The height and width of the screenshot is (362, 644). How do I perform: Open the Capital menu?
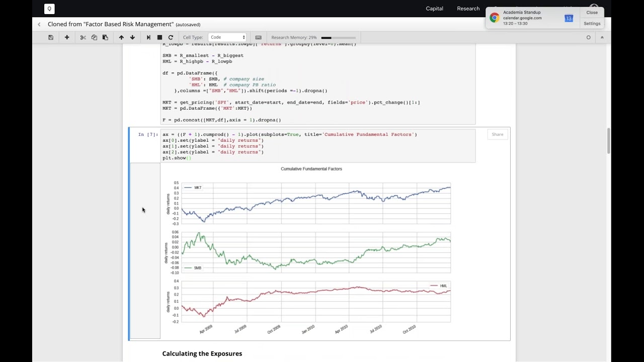(x=434, y=9)
